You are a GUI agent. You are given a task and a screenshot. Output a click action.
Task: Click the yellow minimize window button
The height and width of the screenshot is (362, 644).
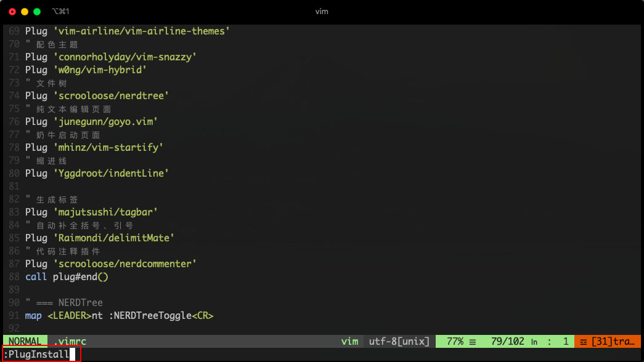(25, 12)
